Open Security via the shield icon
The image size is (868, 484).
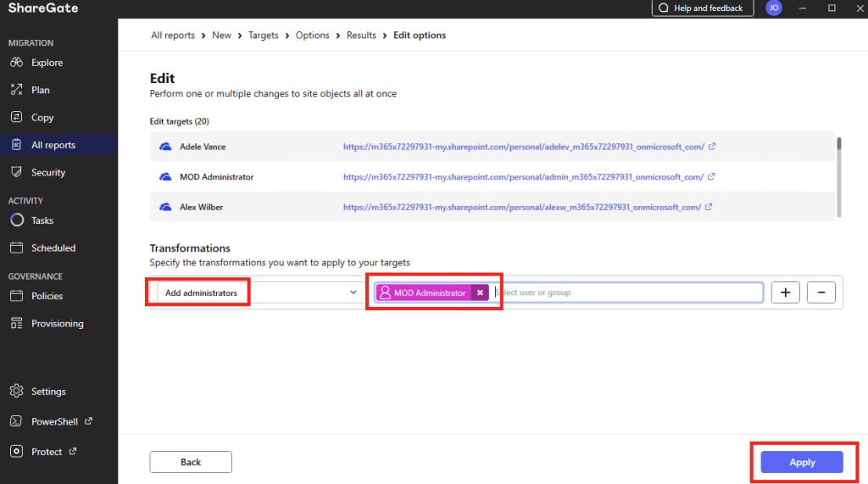pos(17,172)
